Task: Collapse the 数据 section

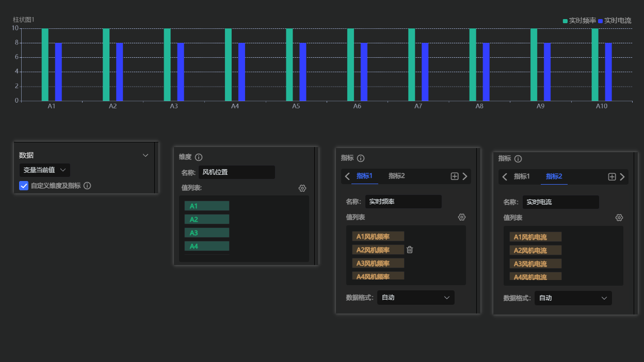Action: click(x=146, y=155)
